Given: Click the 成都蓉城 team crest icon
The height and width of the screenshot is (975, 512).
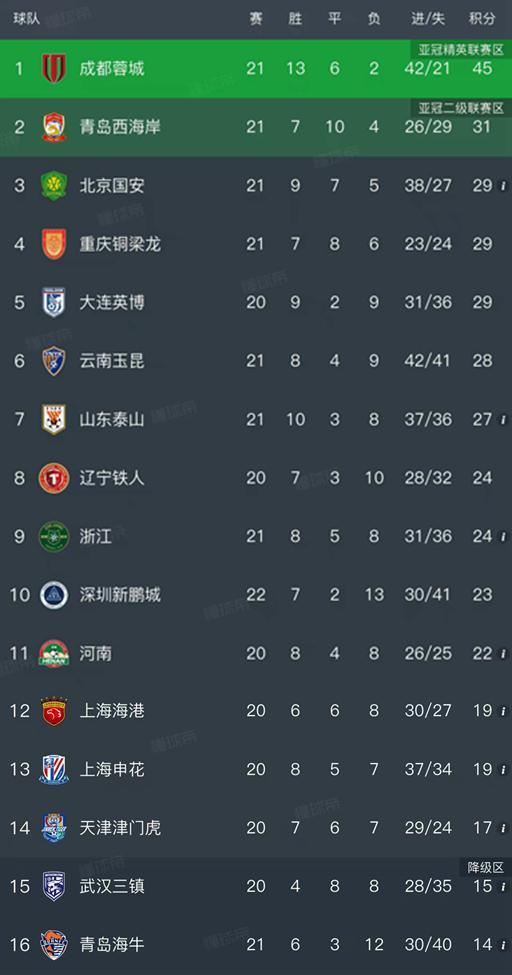Looking at the screenshot, I should (54, 68).
